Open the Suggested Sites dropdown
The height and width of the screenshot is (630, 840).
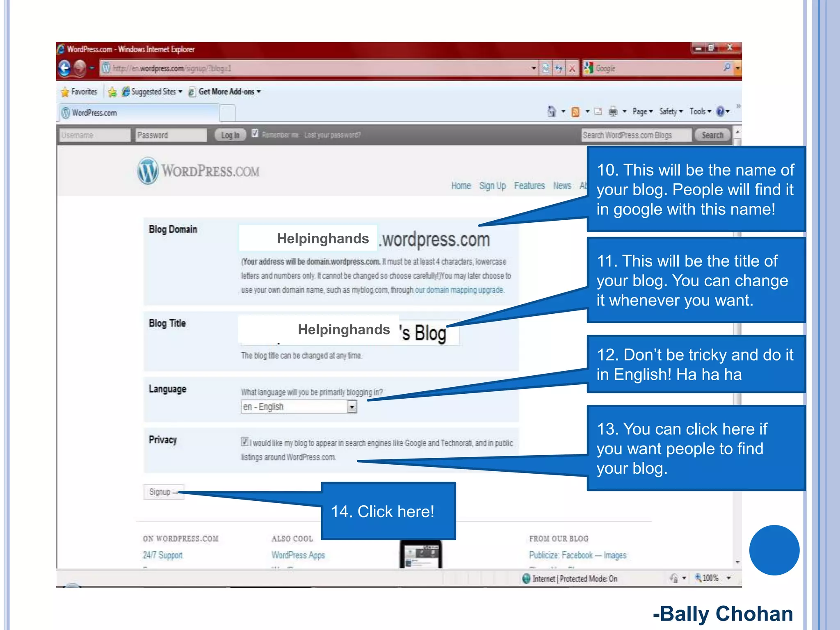coord(153,91)
